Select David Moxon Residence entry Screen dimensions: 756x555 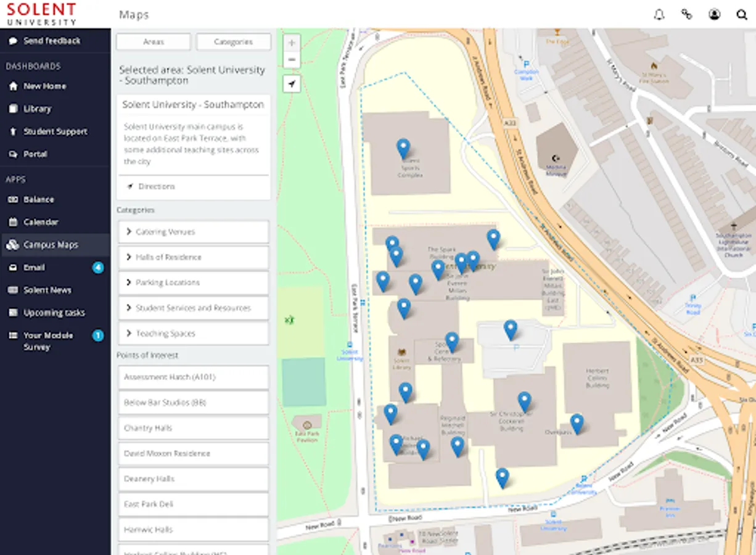pyautogui.click(x=194, y=453)
